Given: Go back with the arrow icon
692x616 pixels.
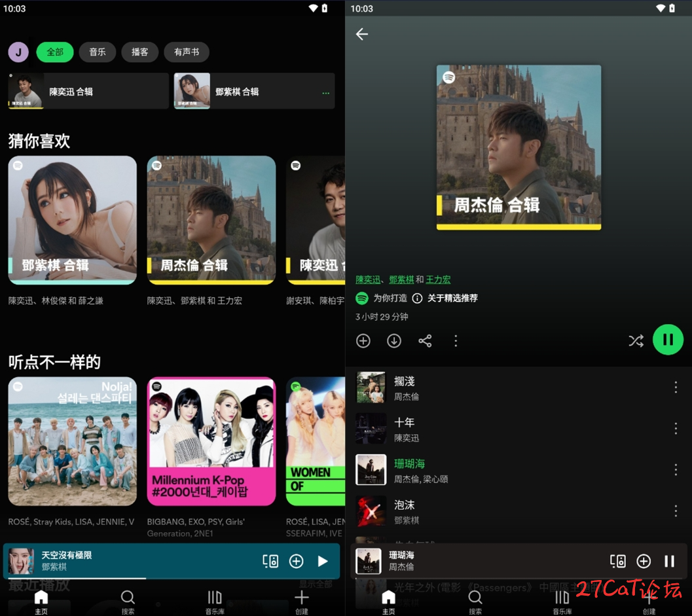Looking at the screenshot, I should pos(362,34).
